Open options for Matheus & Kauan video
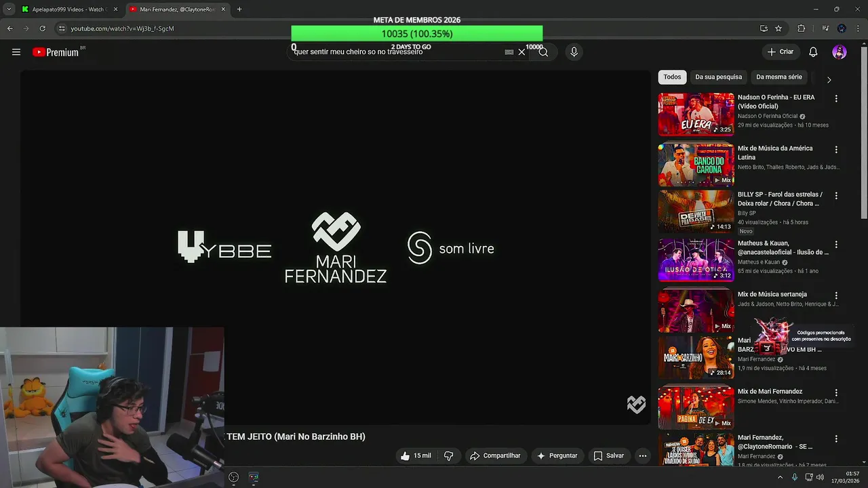868x488 pixels. [x=836, y=244]
